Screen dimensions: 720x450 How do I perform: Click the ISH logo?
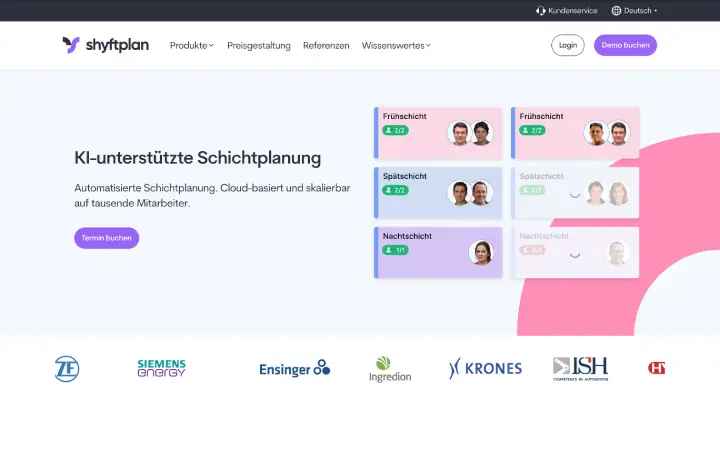580,369
